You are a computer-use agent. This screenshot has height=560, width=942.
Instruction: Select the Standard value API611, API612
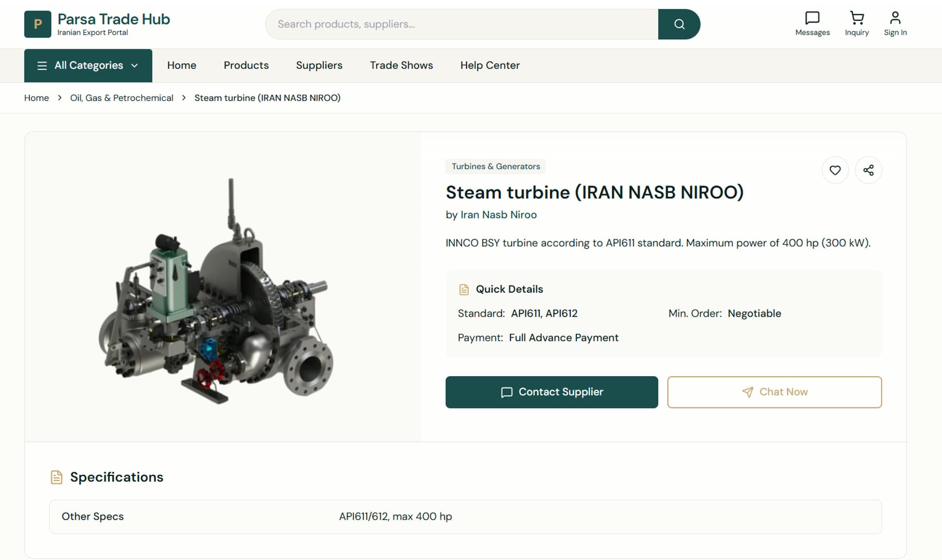544,313
